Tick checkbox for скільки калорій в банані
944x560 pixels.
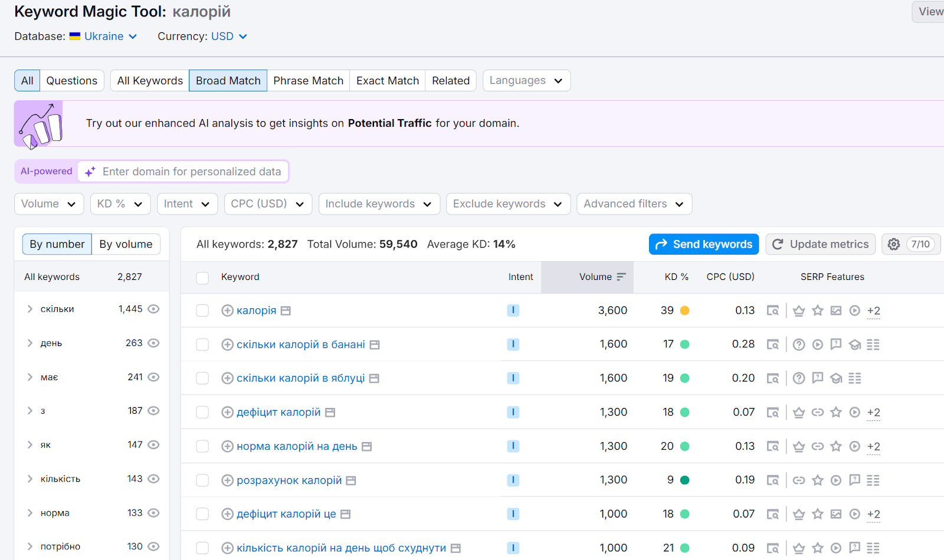click(x=202, y=344)
